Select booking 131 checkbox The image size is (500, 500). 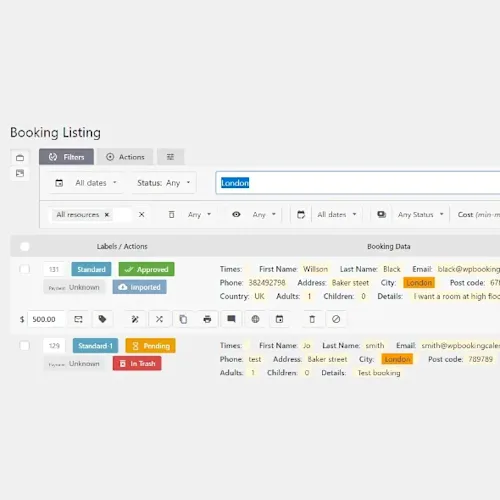click(25, 269)
